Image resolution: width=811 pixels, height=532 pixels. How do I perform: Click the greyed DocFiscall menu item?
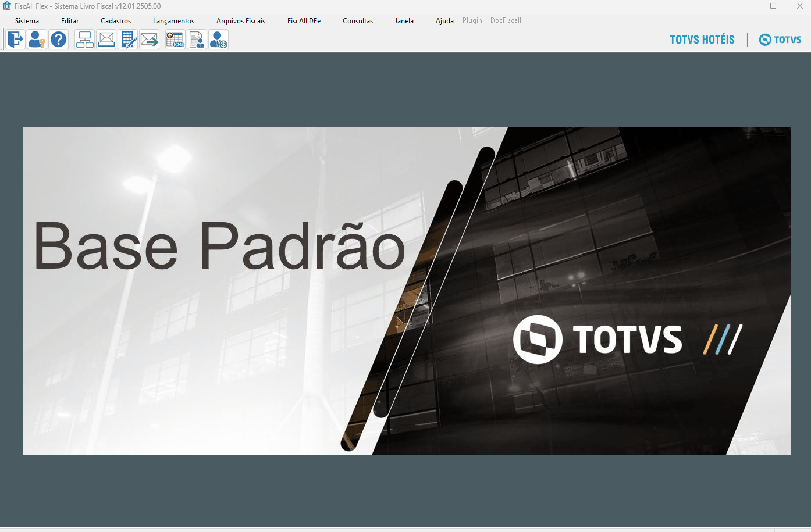pos(506,20)
